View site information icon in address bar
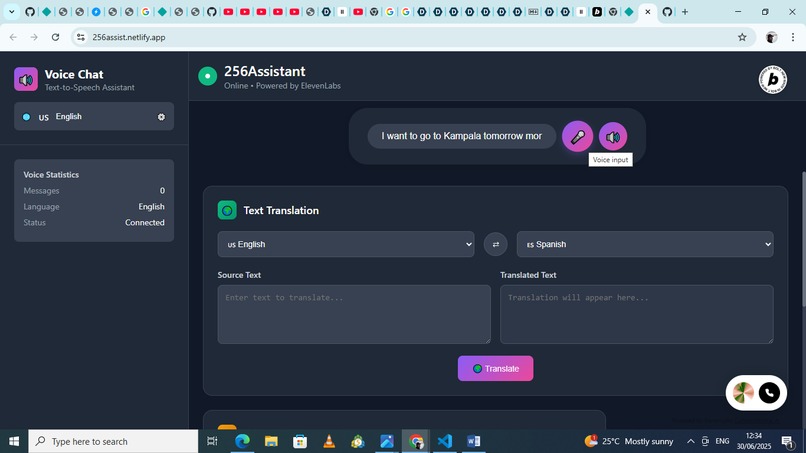This screenshot has width=806, height=453. coord(81,37)
